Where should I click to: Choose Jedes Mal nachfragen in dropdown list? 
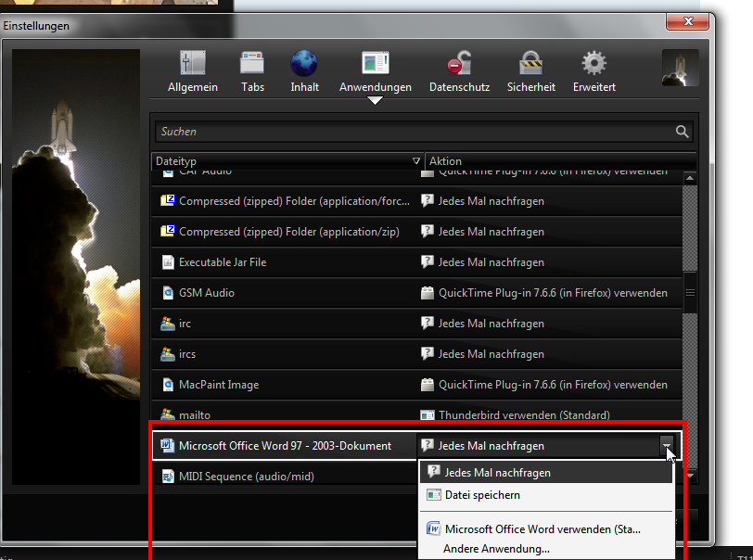pos(546,473)
